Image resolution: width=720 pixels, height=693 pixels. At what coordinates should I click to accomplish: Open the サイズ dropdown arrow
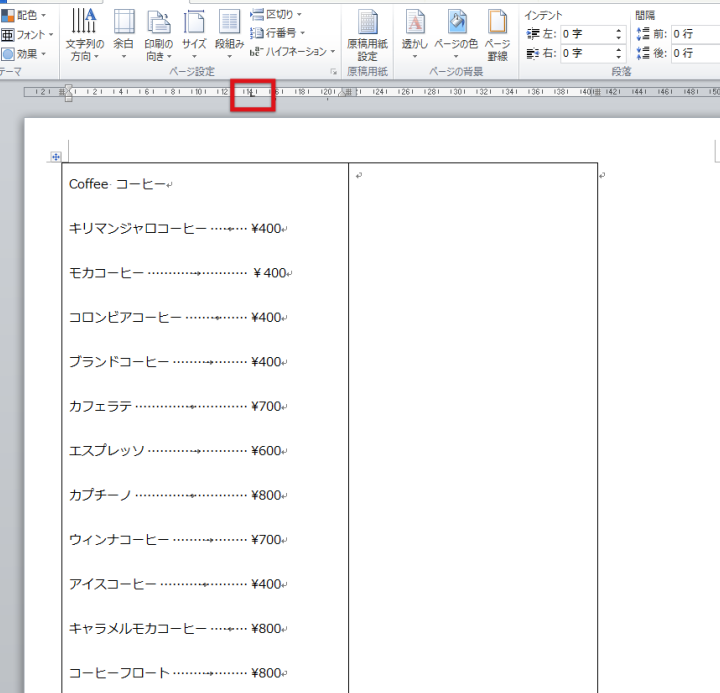pyautogui.click(x=194, y=57)
